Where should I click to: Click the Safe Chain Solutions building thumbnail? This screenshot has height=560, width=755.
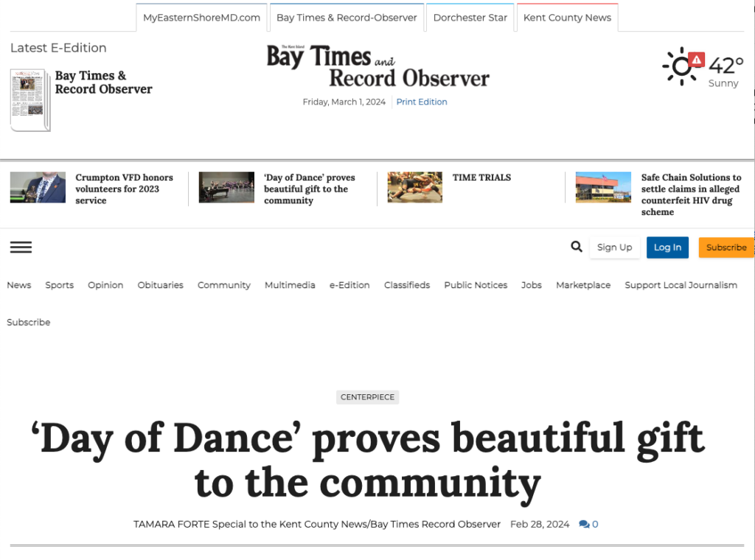coord(603,187)
